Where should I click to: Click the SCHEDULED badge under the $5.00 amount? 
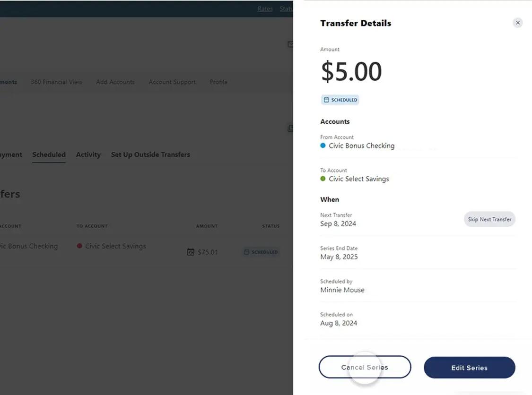point(340,100)
